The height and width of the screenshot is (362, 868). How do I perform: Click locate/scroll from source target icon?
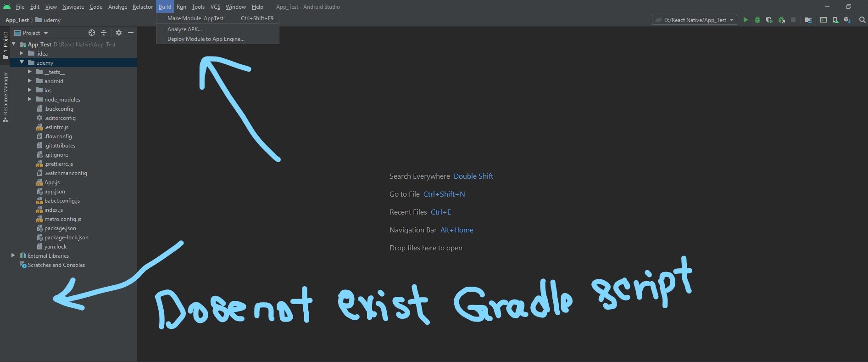point(92,33)
